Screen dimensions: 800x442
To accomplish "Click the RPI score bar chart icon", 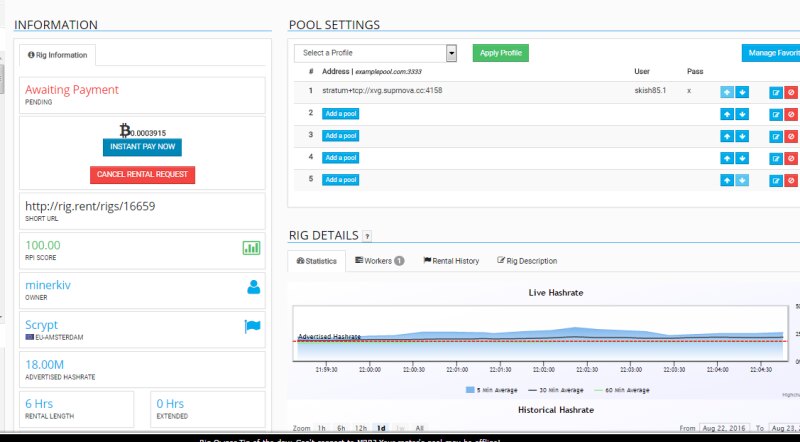I will (x=251, y=247).
